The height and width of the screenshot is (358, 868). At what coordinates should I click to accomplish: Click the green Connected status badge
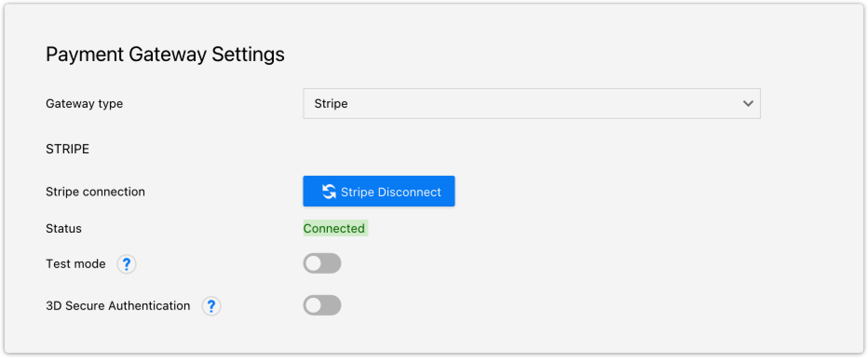(335, 228)
